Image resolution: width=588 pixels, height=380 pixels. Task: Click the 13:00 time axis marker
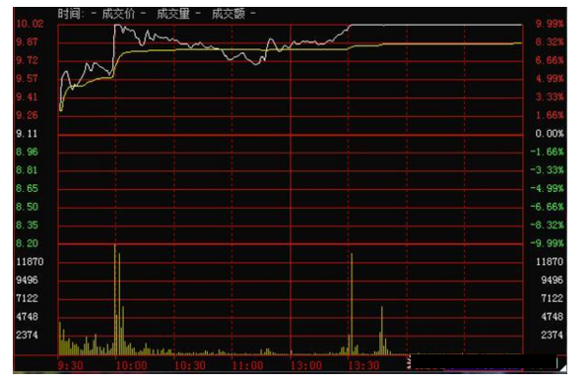pyautogui.click(x=306, y=365)
